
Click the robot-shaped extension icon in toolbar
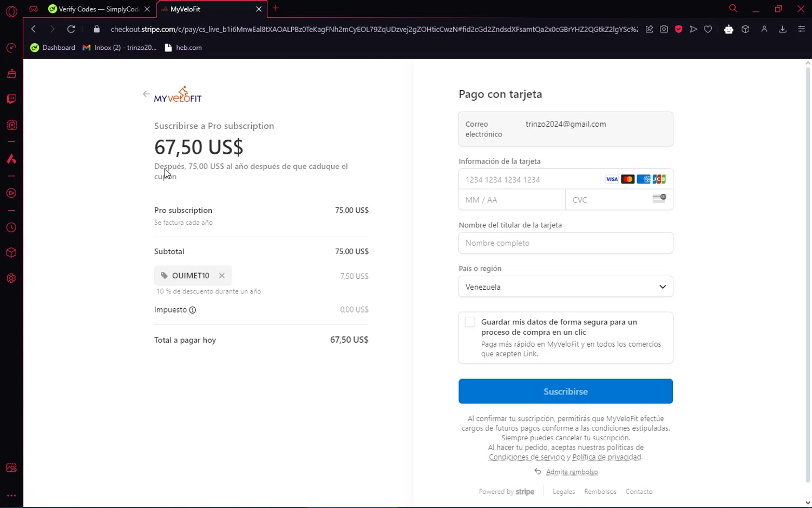pos(729,29)
